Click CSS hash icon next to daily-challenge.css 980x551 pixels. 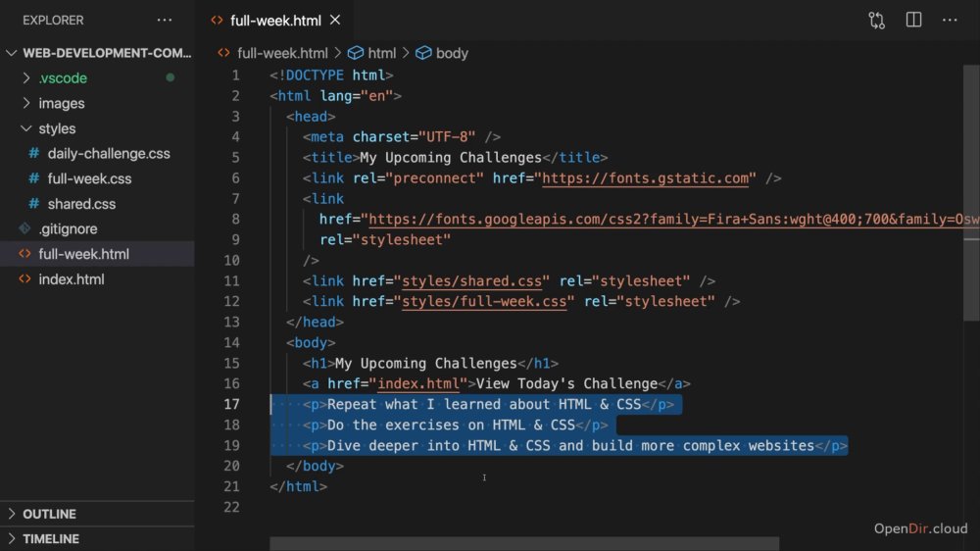tap(33, 153)
